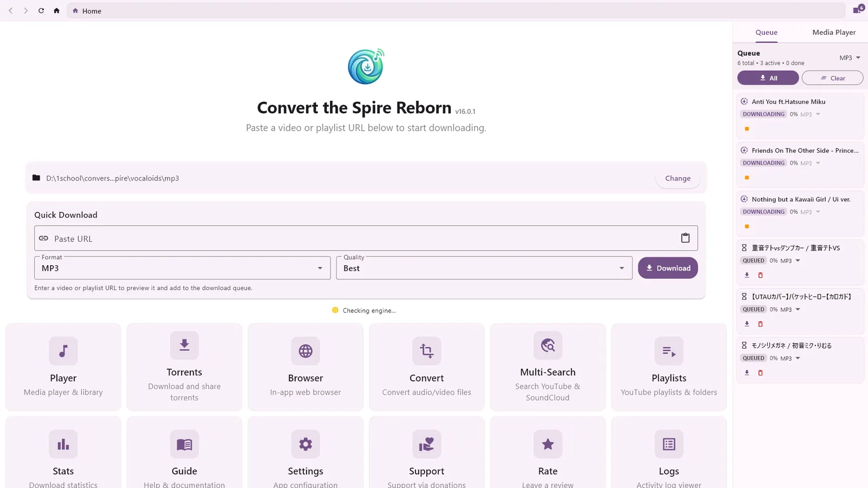Switch to the Queue tab

coord(767,33)
